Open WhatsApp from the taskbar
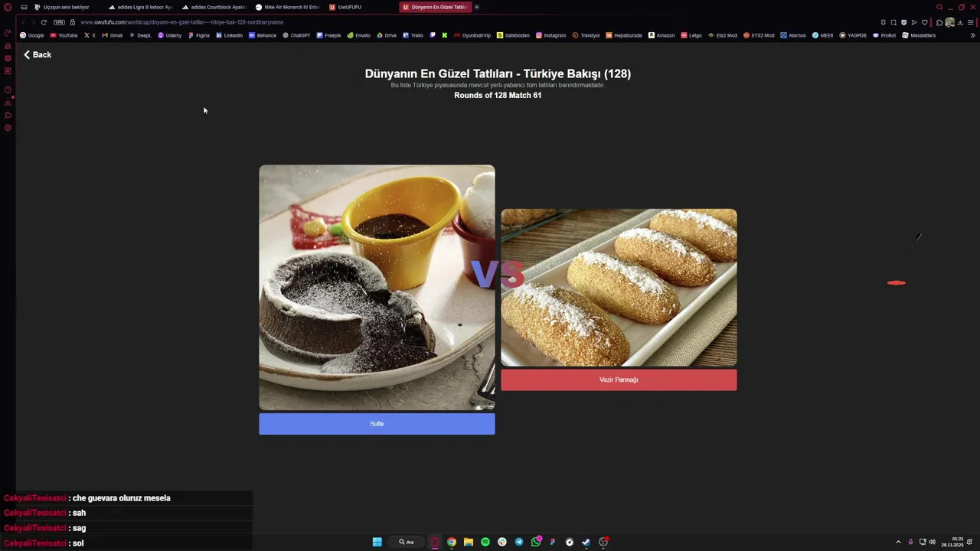Screen dimensions: 980x551 tap(536, 542)
